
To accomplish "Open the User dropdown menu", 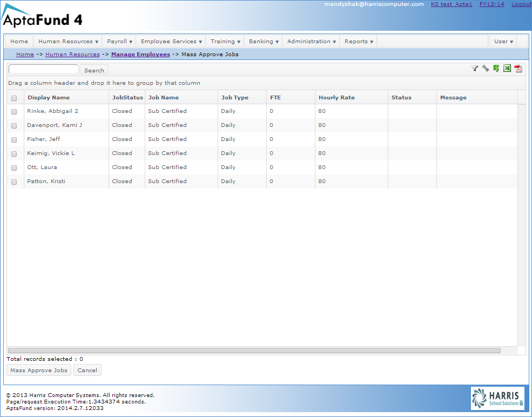I will [503, 42].
